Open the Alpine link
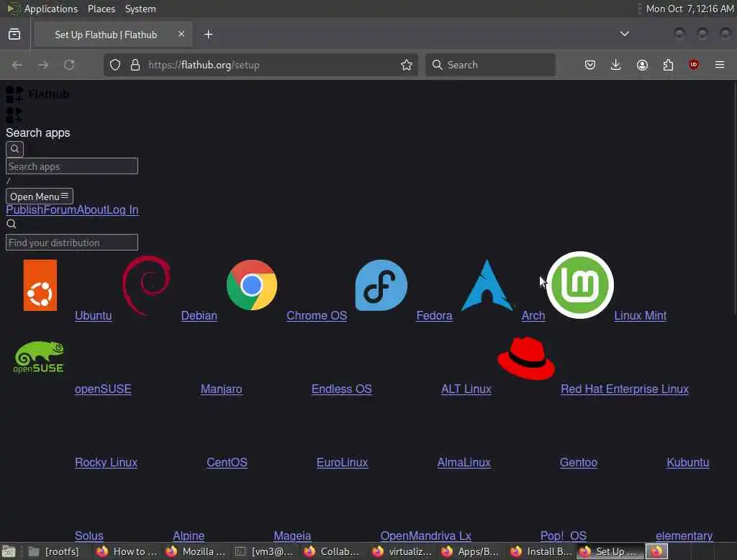 pyautogui.click(x=189, y=536)
